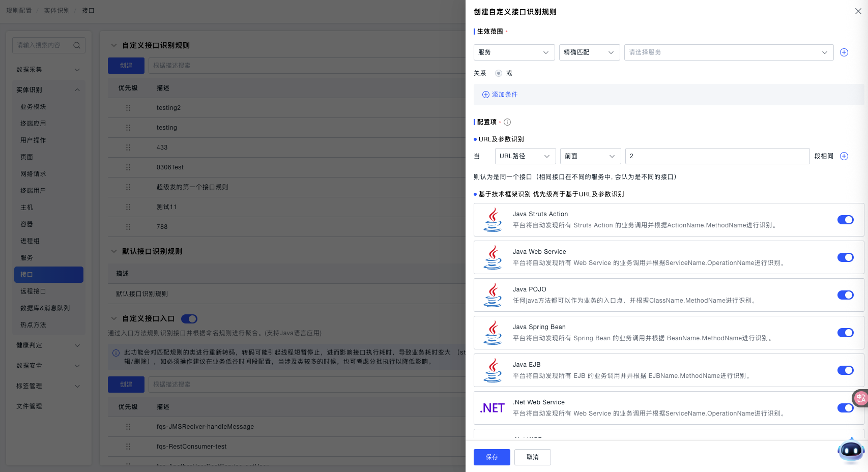This screenshot has width=868, height=472.
Task: Open 远程接口 in sidebar menu
Action: pyautogui.click(x=34, y=291)
